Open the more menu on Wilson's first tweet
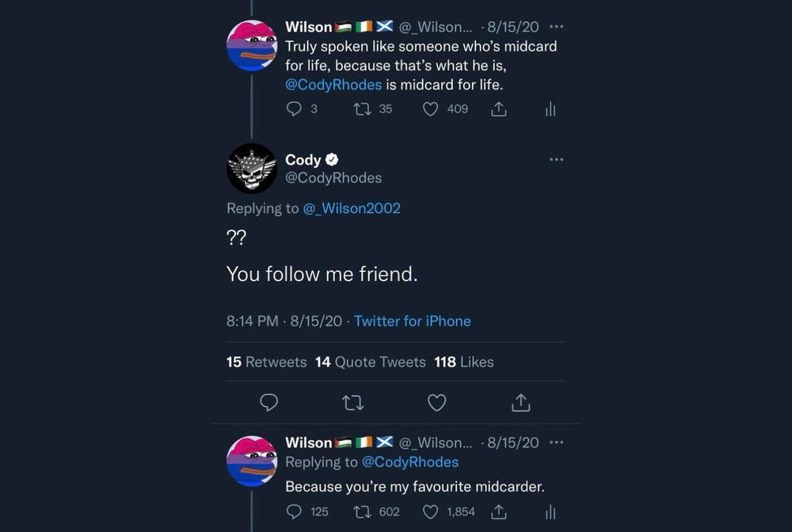Viewport: 792px width, 532px height. 555,26
